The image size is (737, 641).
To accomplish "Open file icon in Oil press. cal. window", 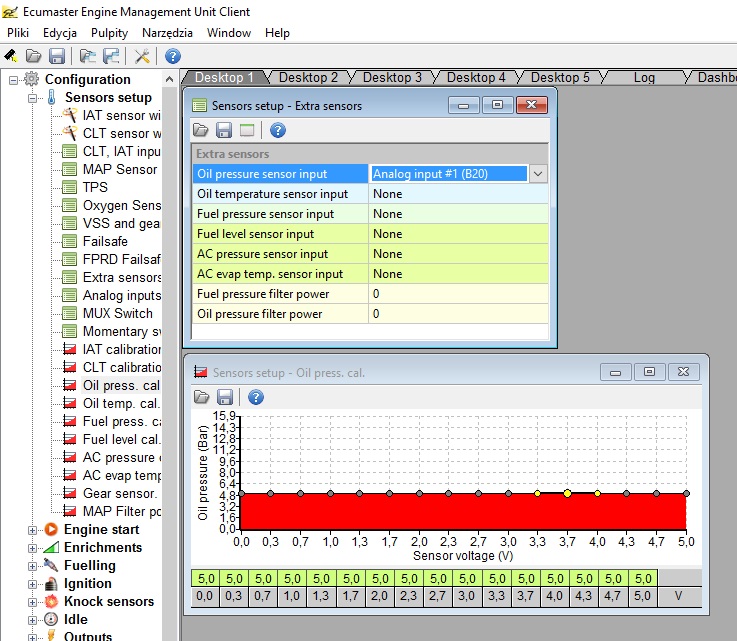I will coord(202,397).
